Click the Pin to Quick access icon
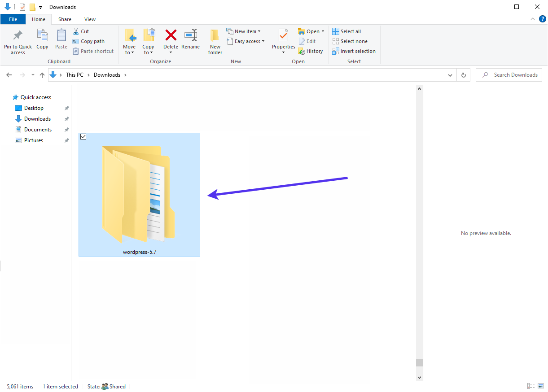Viewport: 548px width, 392px height. [18, 36]
